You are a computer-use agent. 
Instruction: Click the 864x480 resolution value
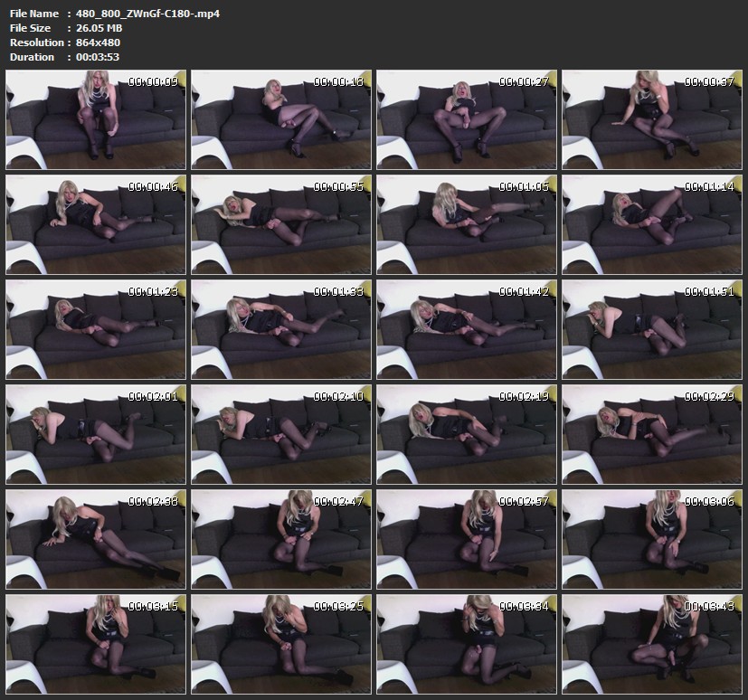point(98,43)
